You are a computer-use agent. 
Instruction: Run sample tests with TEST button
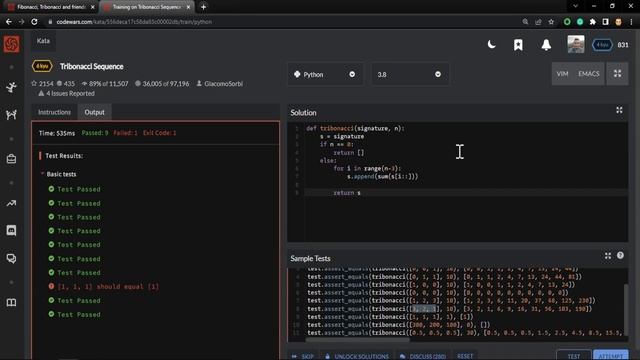pos(573,356)
